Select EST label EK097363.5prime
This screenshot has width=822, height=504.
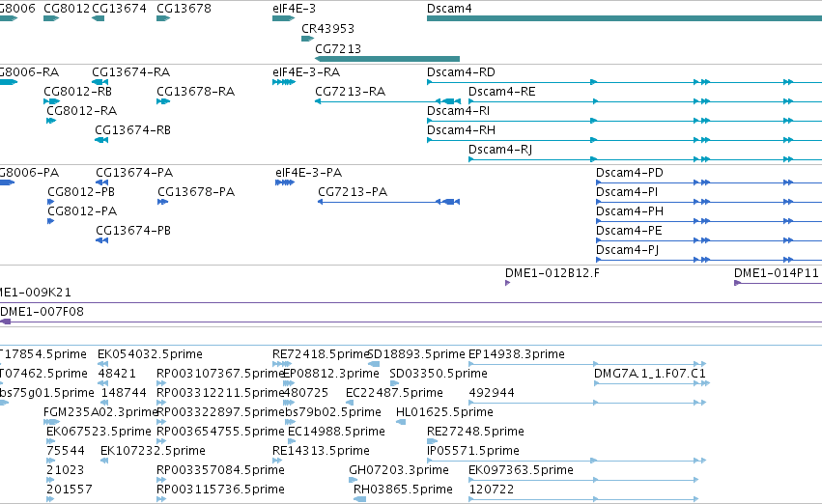521,470
